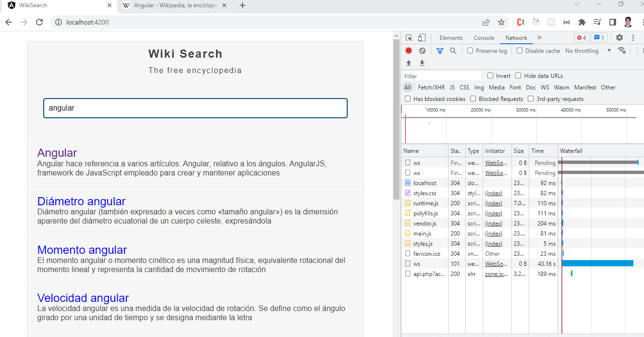Clear the network requests list
Screen dimensions: 644x337
click(422, 50)
